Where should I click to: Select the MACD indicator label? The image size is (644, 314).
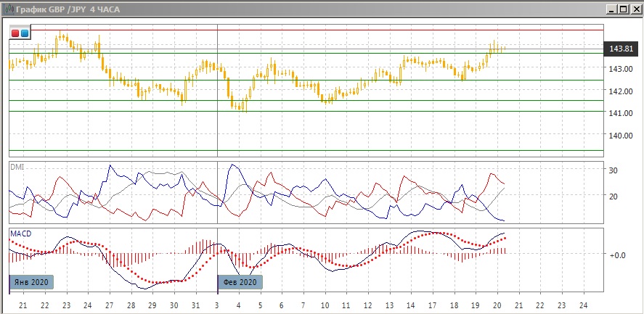click(20, 234)
